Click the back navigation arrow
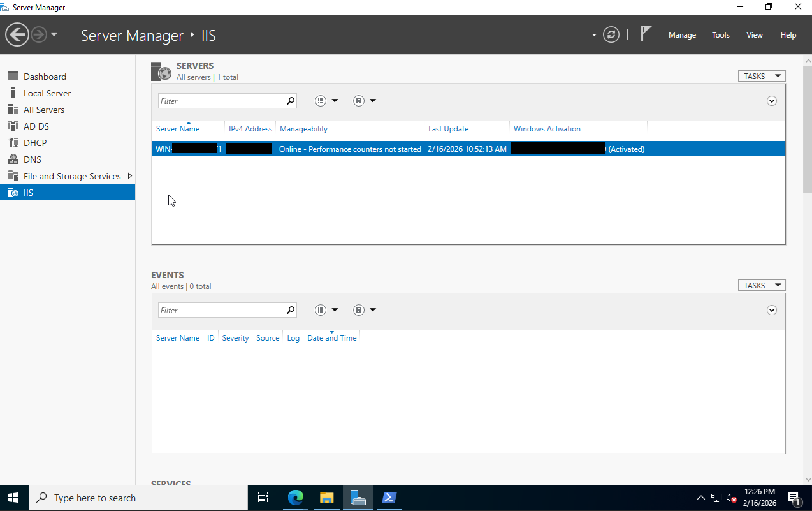 tap(17, 33)
